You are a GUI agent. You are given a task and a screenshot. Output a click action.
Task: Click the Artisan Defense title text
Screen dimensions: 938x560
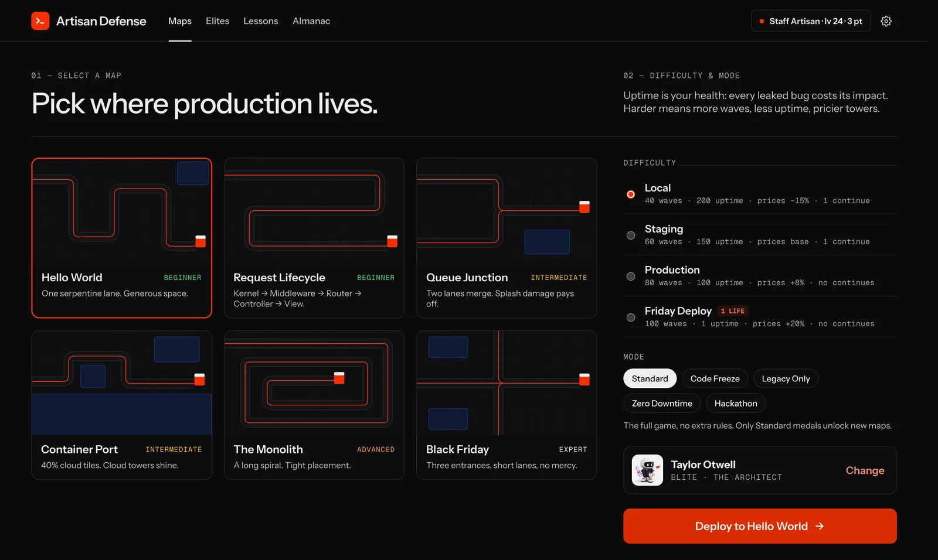[101, 21]
